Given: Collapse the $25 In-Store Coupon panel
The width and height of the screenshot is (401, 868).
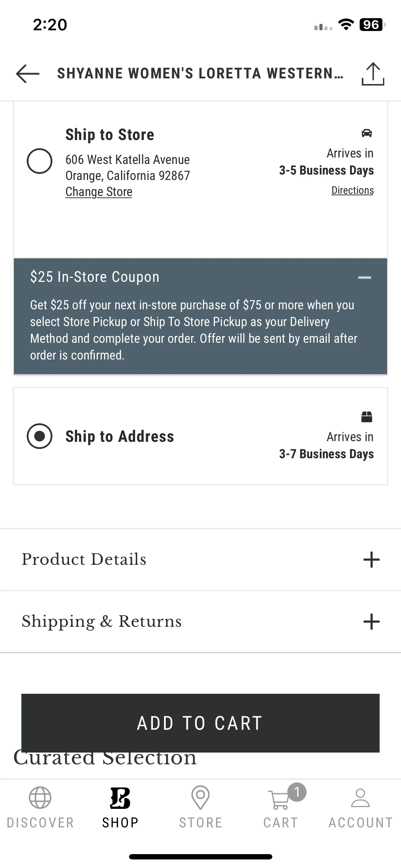Looking at the screenshot, I should (x=364, y=277).
